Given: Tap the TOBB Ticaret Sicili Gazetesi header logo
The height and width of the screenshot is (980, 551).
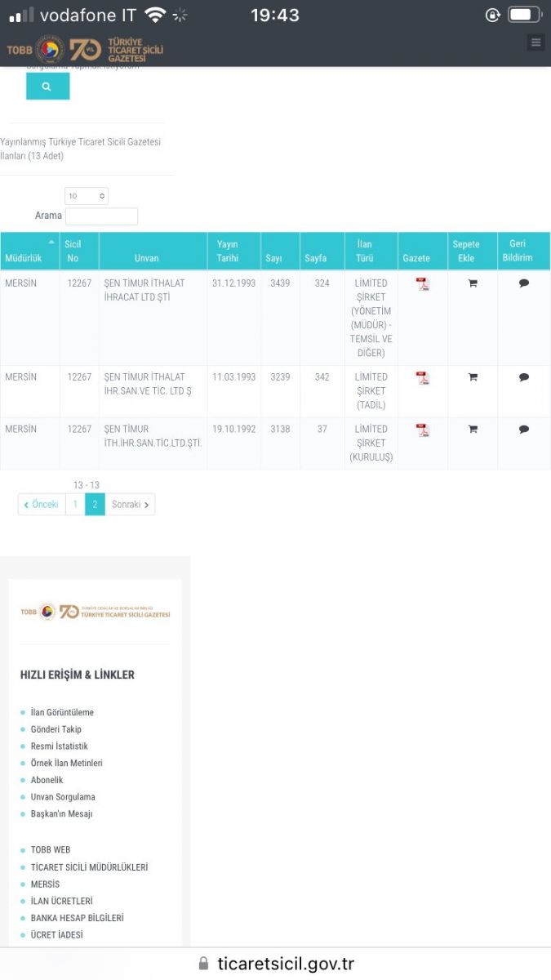Looking at the screenshot, I should click(x=85, y=50).
